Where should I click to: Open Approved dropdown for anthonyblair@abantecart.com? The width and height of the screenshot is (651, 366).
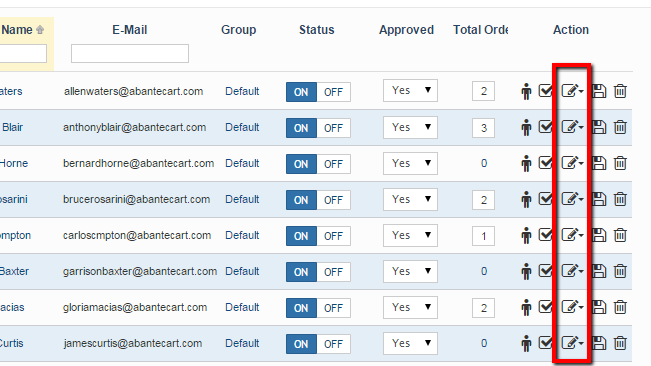tap(410, 127)
